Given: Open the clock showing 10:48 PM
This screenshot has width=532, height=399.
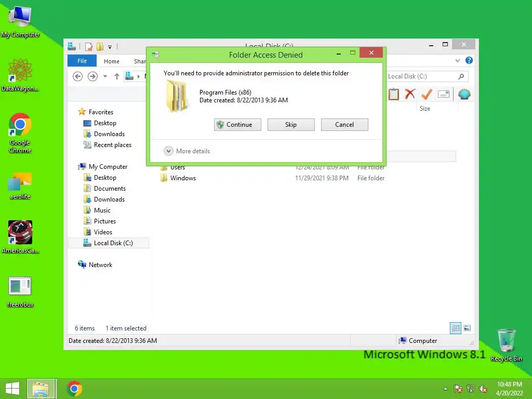Looking at the screenshot, I should (509, 389).
